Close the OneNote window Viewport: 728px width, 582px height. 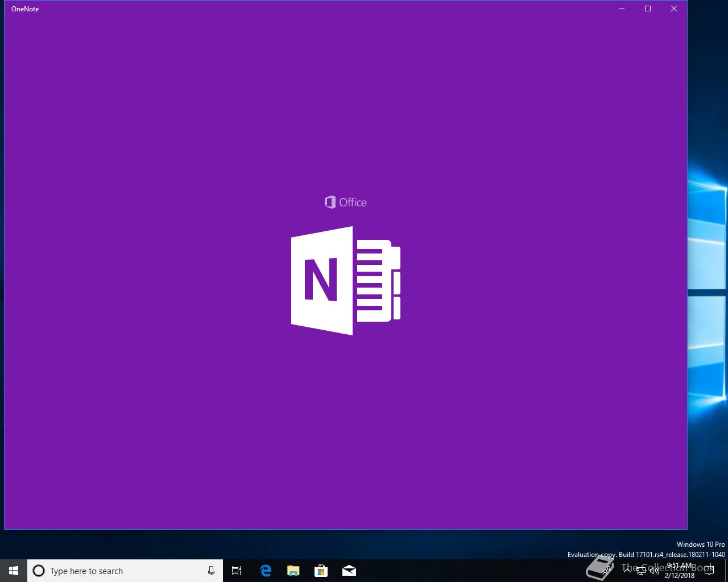pyautogui.click(x=674, y=9)
